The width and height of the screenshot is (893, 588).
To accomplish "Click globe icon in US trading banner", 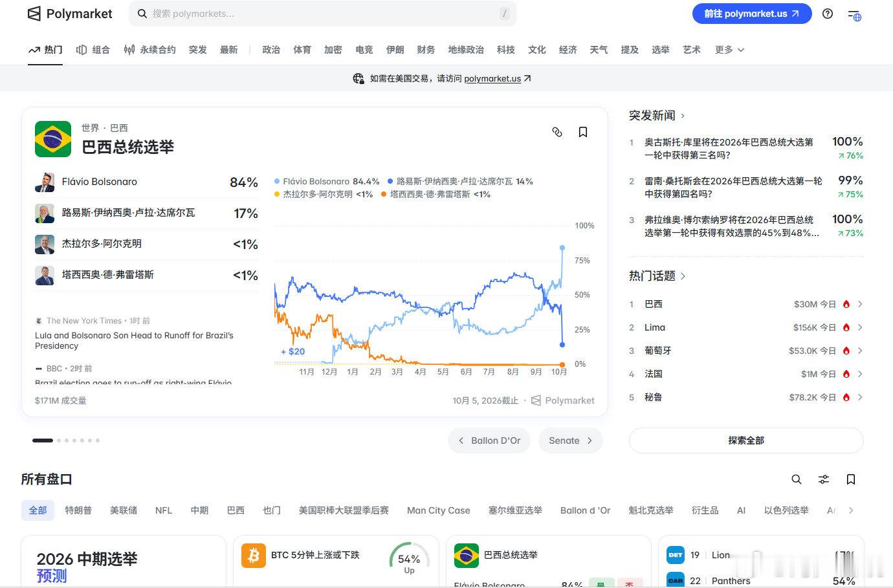I will coord(358,78).
